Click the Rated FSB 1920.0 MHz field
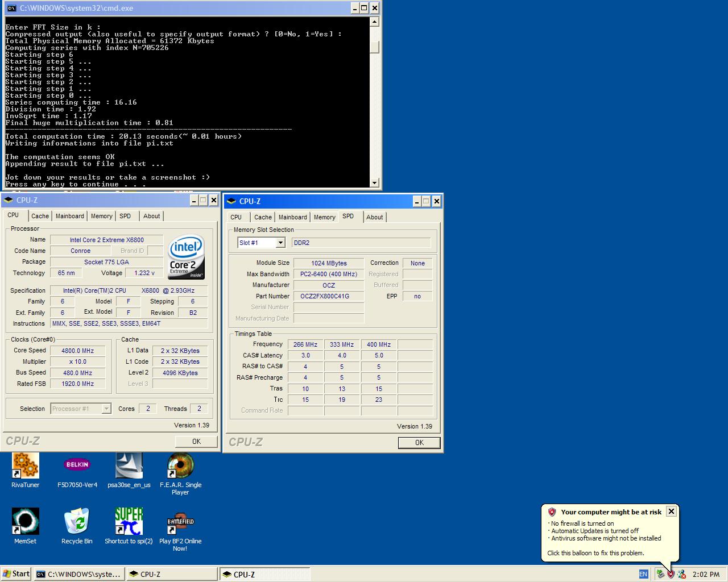 78,384
